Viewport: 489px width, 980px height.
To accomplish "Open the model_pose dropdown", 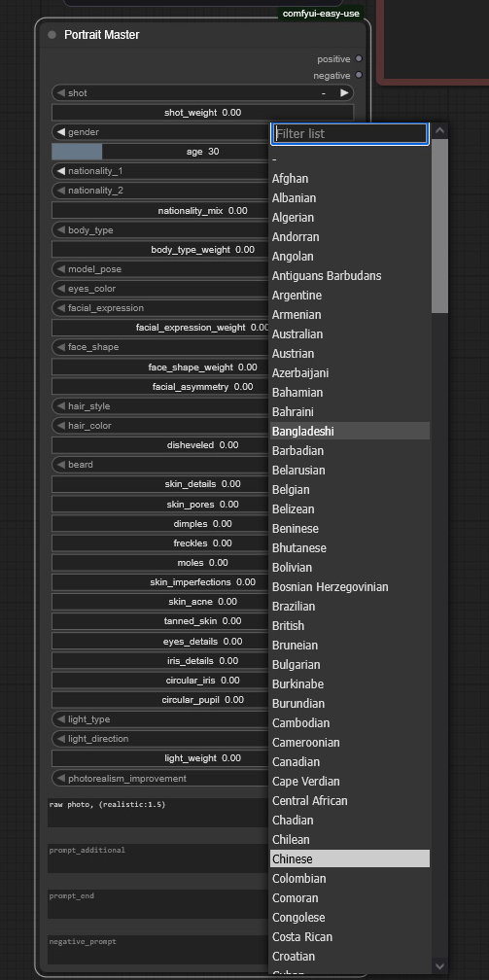I will (x=160, y=268).
